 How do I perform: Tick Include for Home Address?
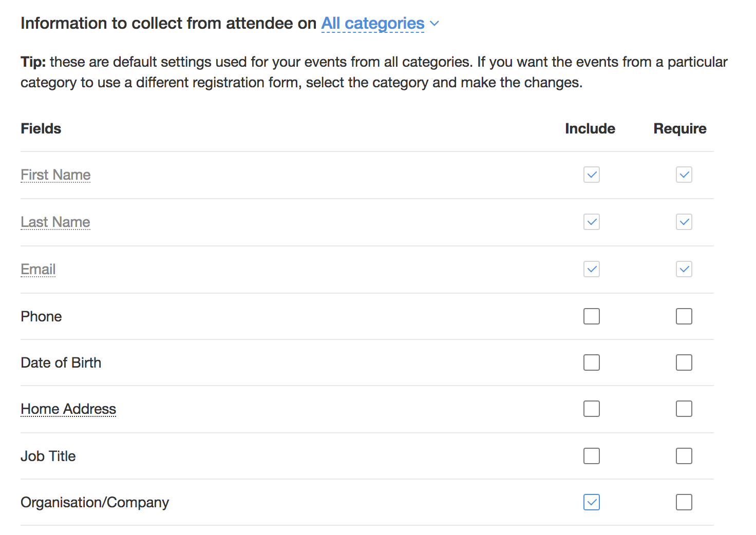click(x=592, y=409)
